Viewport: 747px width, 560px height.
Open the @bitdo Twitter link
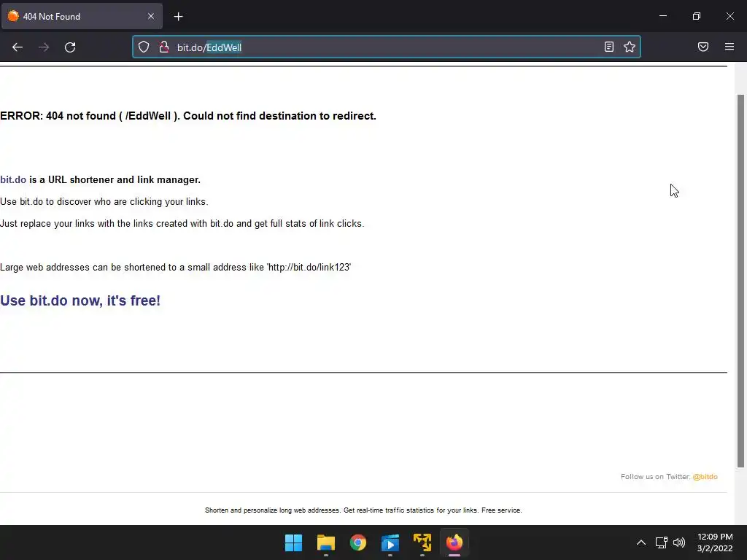(x=705, y=477)
